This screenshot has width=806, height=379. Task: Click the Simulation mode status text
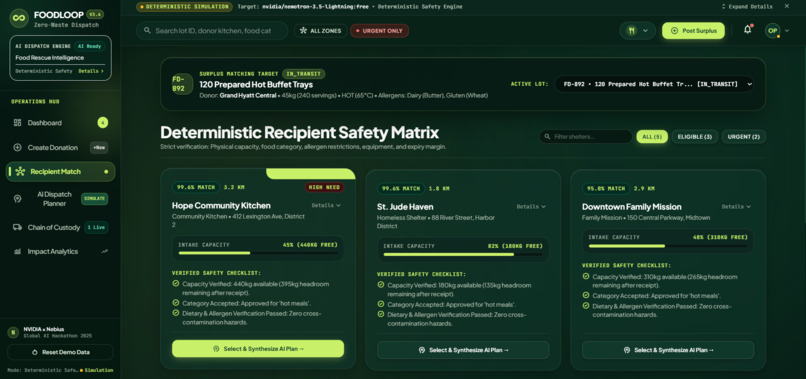(x=99, y=370)
